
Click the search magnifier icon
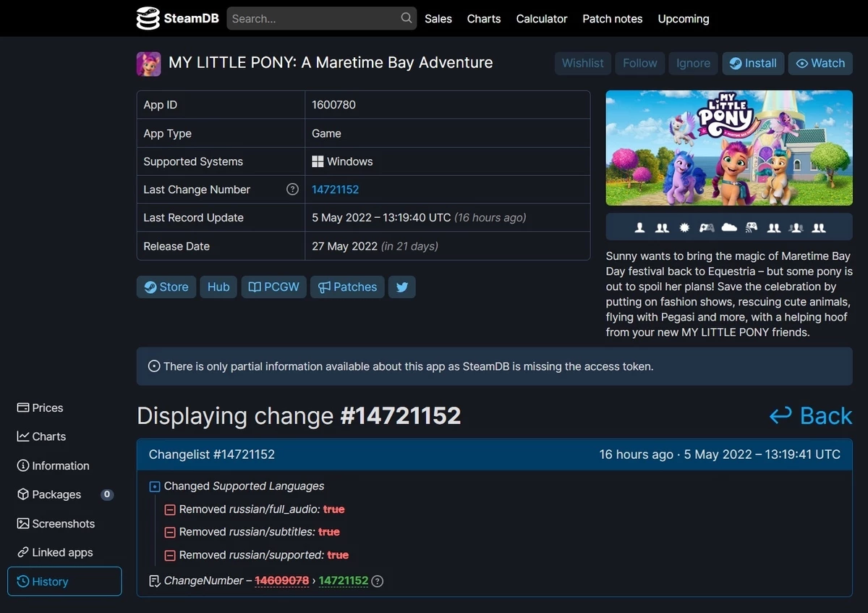(x=407, y=18)
